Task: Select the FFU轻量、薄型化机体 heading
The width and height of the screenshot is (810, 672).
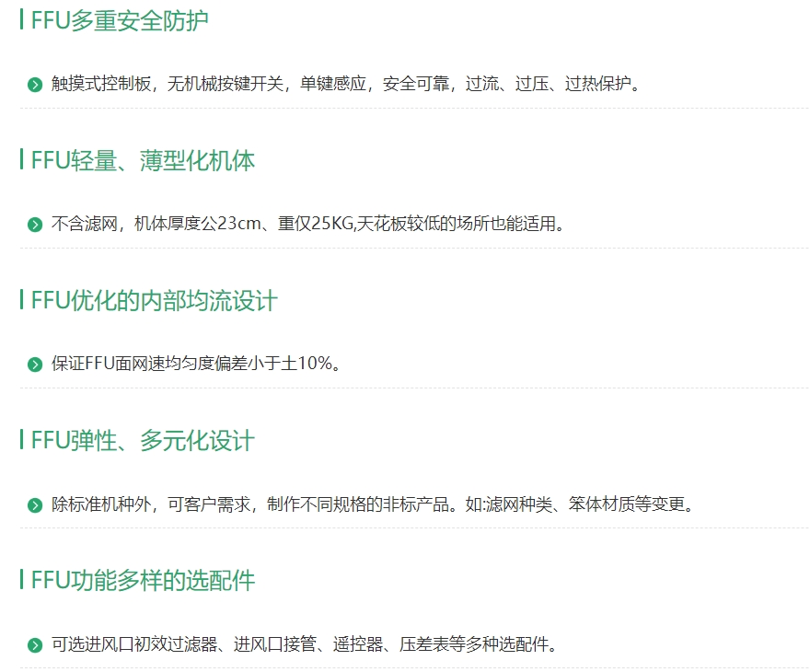Action: point(143,158)
